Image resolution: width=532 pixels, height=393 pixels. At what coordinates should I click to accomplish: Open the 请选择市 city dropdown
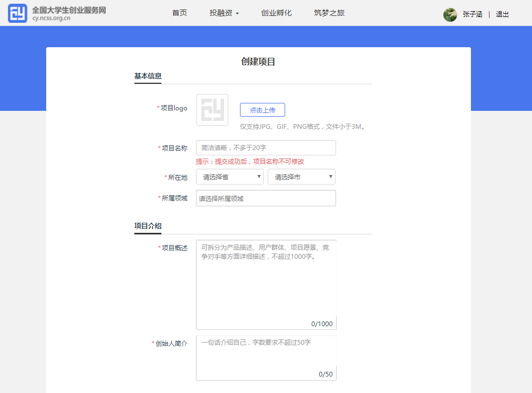point(301,177)
